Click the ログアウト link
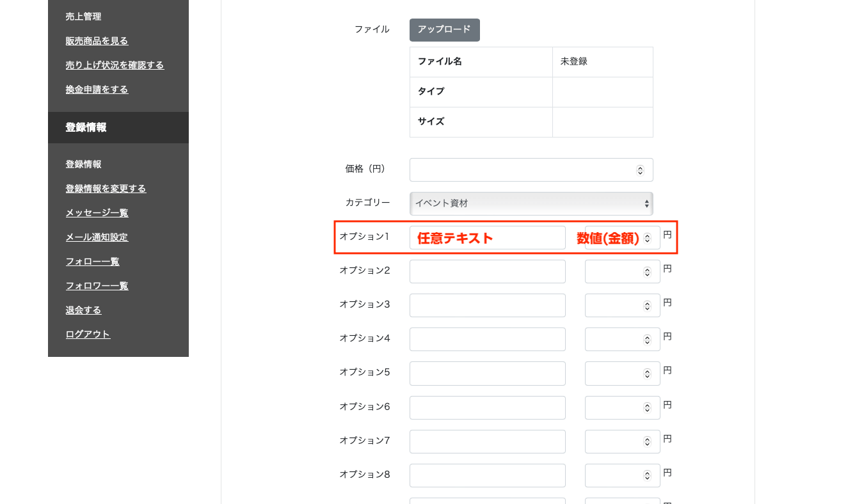The width and height of the screenshot is (855, 504). [x=88, y=335]
